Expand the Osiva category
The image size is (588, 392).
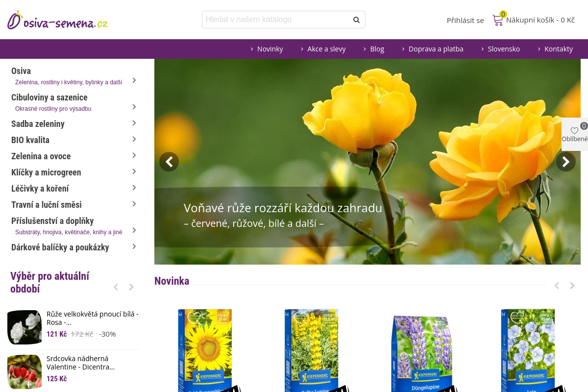click(x=134, y=80)
